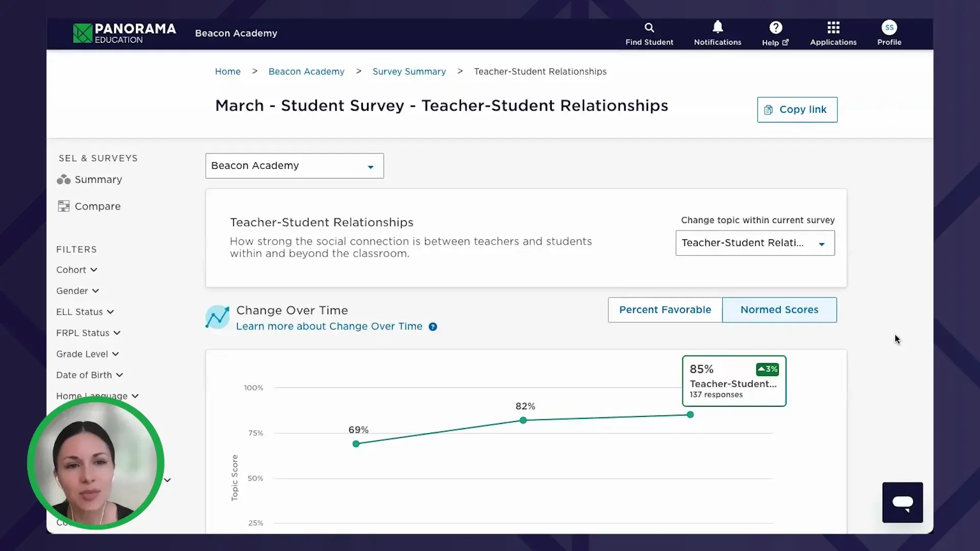Select the Summary icon in the sidebar
Screen dimensions: 980x551
click(63, 179)
